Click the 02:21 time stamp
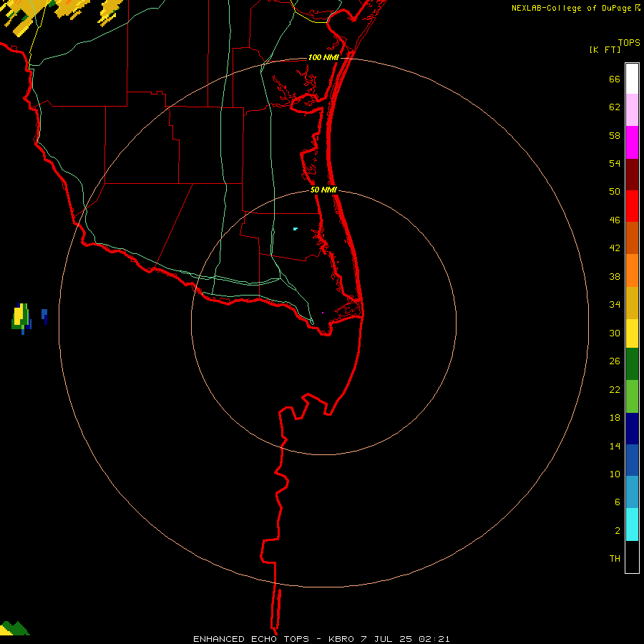Image resolution: width=644 pixels, height=644 pixels. coord(434,639)
